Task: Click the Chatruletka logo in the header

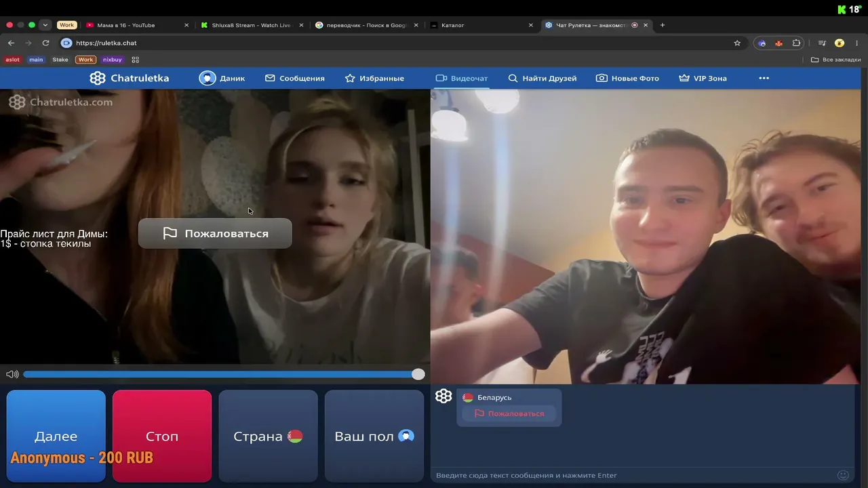Action: 130,78
